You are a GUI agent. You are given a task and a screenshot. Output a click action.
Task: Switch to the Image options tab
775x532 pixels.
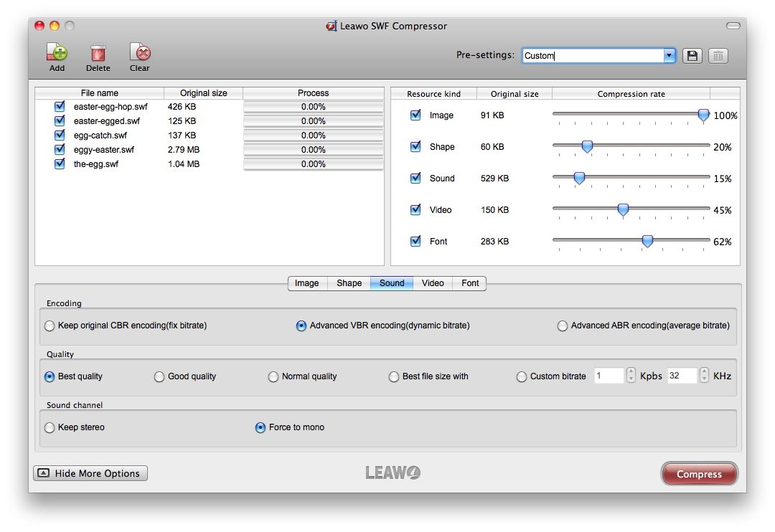click(x=307, y=283)
